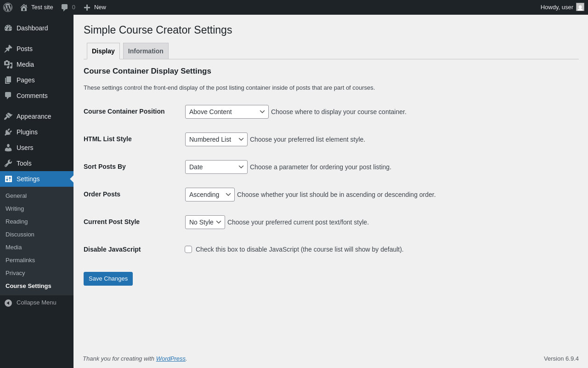Open the Dashboard gauge icon

[8, 28]
